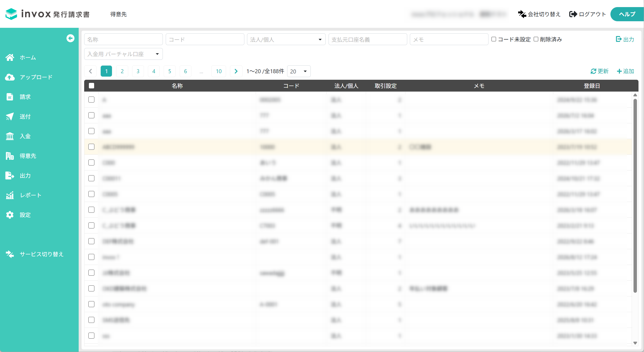Open the 法人/個人 filter dropdown

286,39
